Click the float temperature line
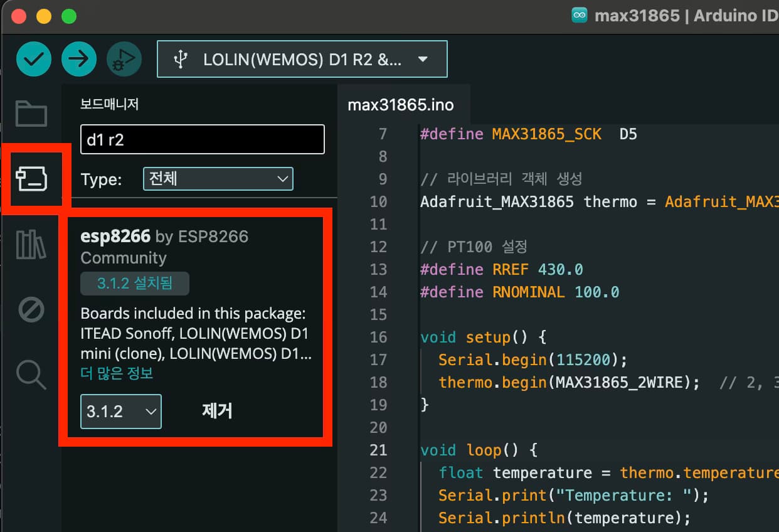 coord(608,472)
